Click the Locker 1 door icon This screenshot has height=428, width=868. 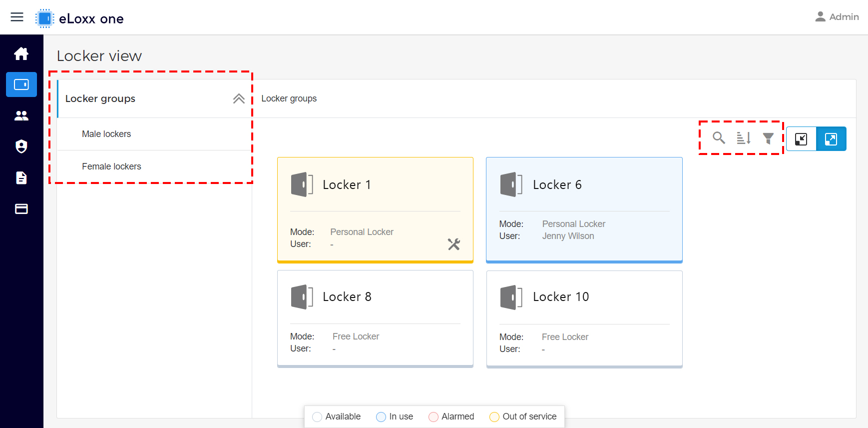(x=302, y=184)
